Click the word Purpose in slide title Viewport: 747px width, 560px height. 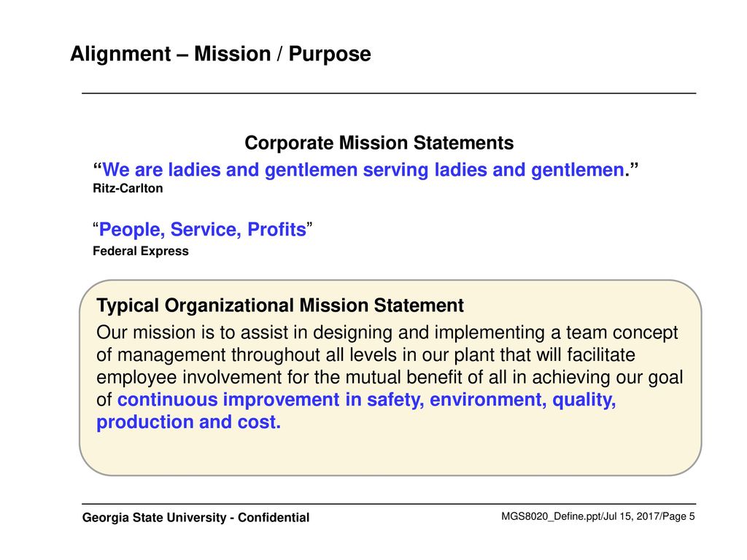coord(330,54)
